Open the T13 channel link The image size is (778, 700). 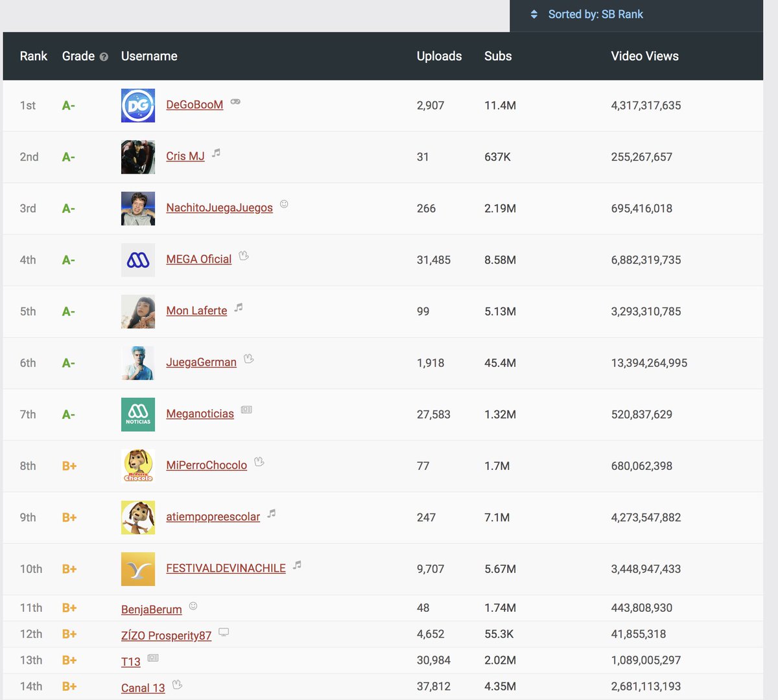click(131, 662)
